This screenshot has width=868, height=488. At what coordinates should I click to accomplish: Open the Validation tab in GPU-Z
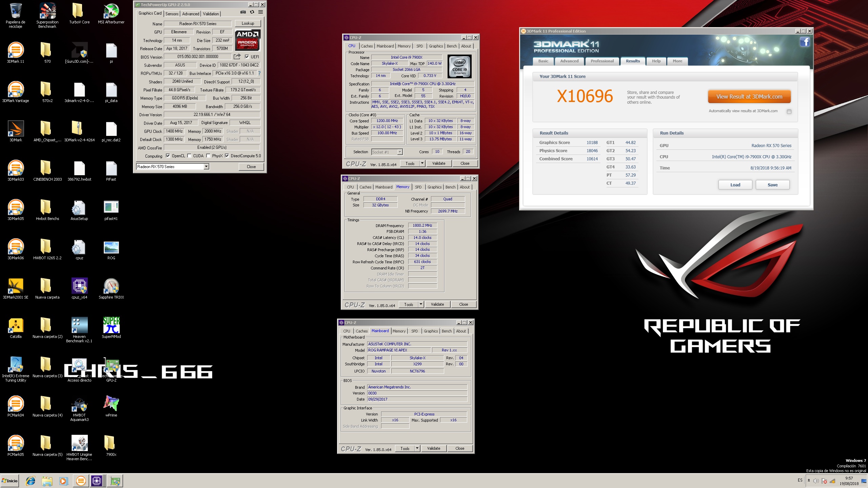[211, 14]
